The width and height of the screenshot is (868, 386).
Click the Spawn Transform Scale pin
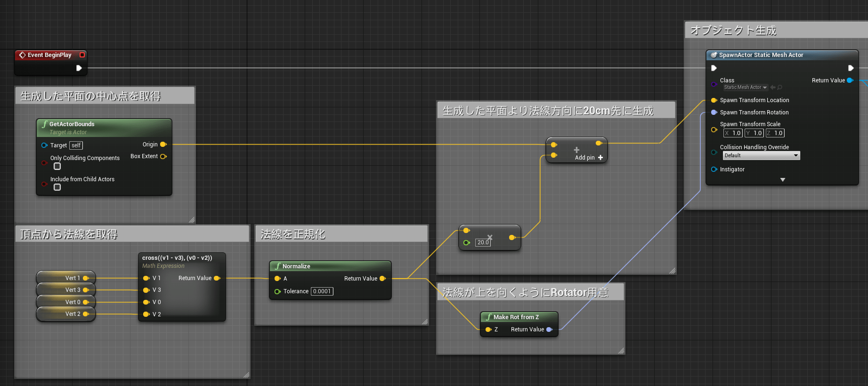(x=714, y=129)
